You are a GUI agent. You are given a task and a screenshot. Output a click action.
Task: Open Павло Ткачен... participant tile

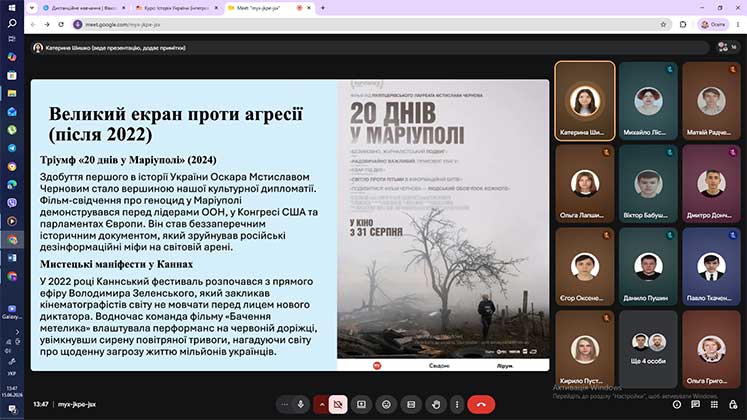coord(711,267)
